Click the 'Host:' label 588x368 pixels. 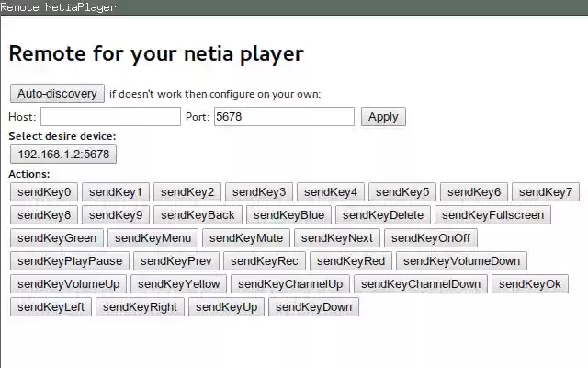click(22, 117)
